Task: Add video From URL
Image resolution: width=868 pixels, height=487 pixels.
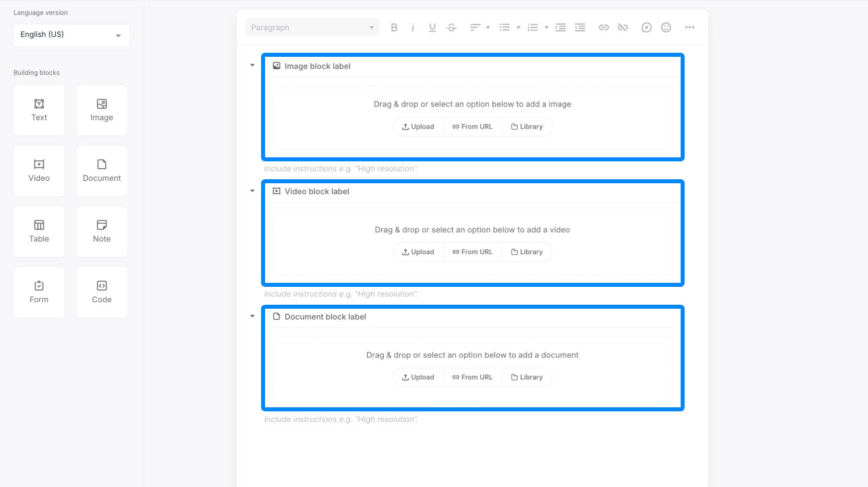Action: click(472, 252)
